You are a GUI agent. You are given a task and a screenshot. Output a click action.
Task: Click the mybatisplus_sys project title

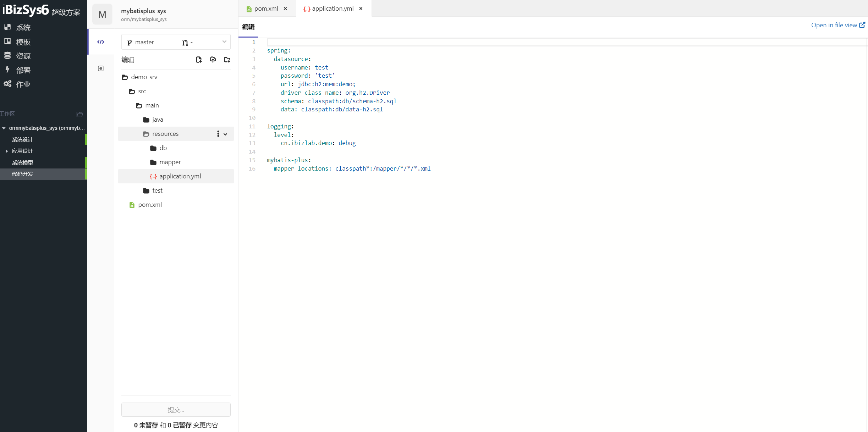pyautogui.click(x=143, y=11)
